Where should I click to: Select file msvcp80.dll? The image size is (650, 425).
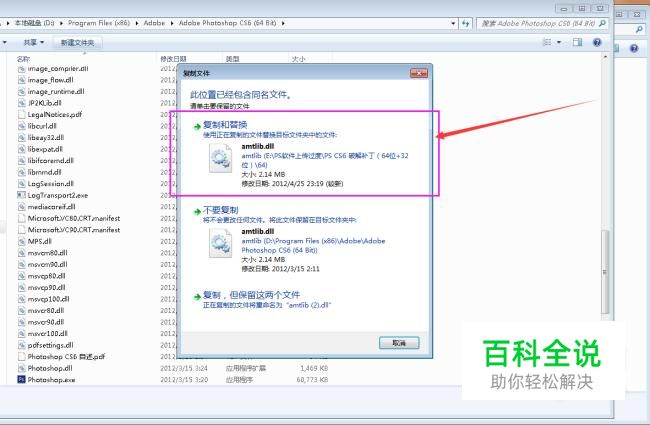[46, 276]
